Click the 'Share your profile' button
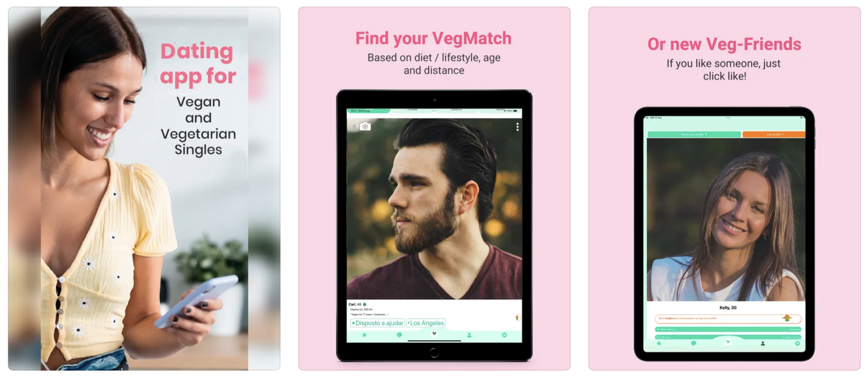This screenshot has height=378, width=868. pyautogui.click(x=694, y=134)
